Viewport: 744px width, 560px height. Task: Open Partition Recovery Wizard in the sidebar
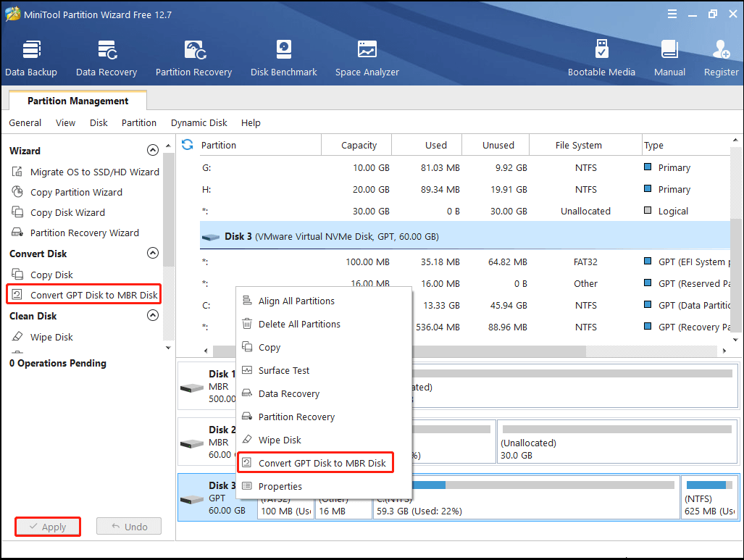click(75, 233)
